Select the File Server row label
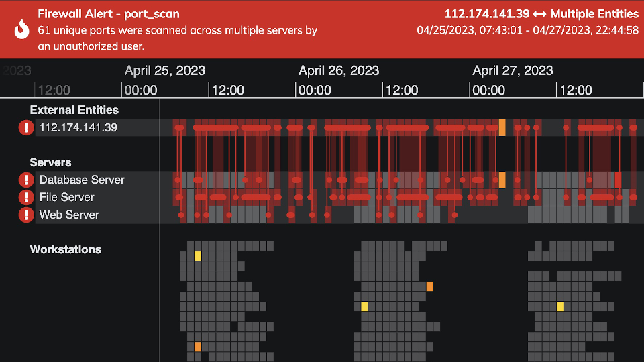The height and width of the screenshot is (362, 644). (x=67, y=197)
